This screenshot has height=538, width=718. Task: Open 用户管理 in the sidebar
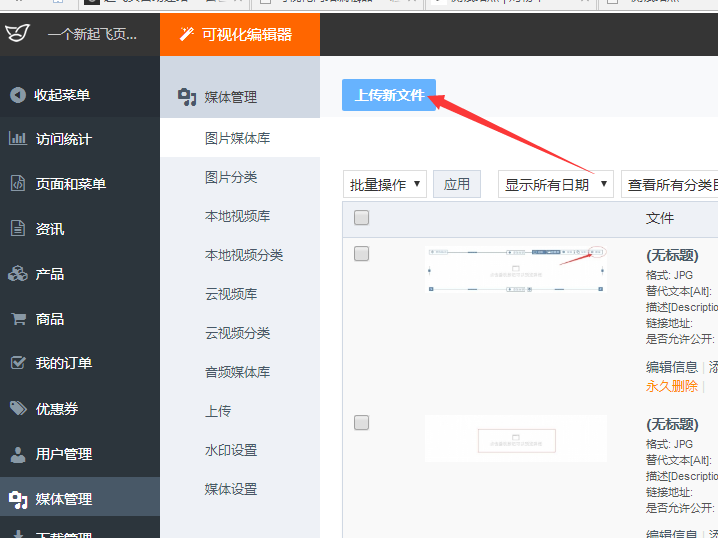64,454
